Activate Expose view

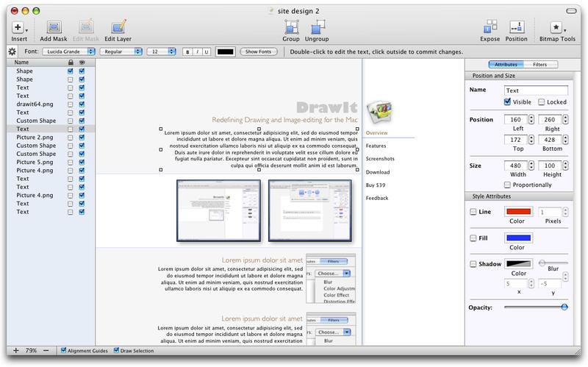[x=490, y=27]
